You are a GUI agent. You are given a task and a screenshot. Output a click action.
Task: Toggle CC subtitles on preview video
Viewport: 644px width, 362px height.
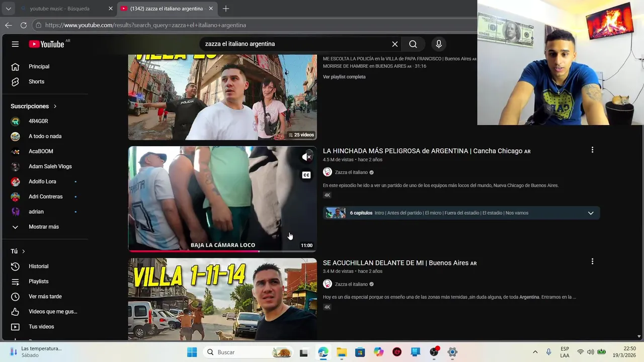pos(306,175)
